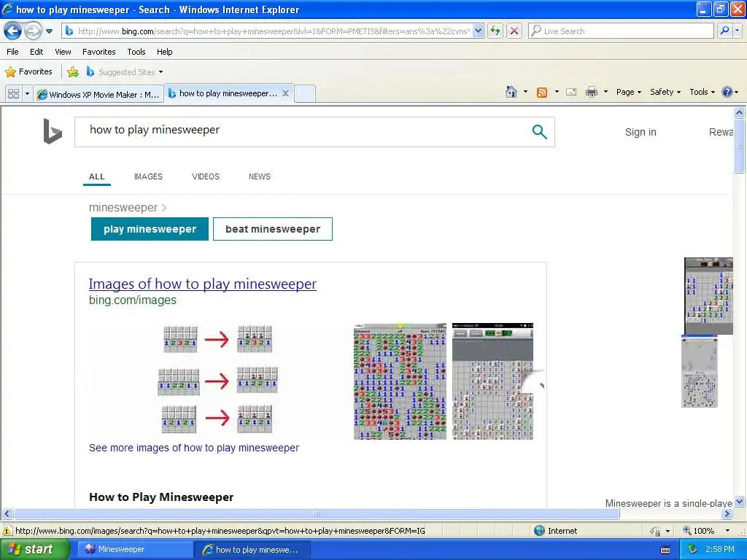
Task: Click the red Stop loading icon
Action: [x=514, y=31]
